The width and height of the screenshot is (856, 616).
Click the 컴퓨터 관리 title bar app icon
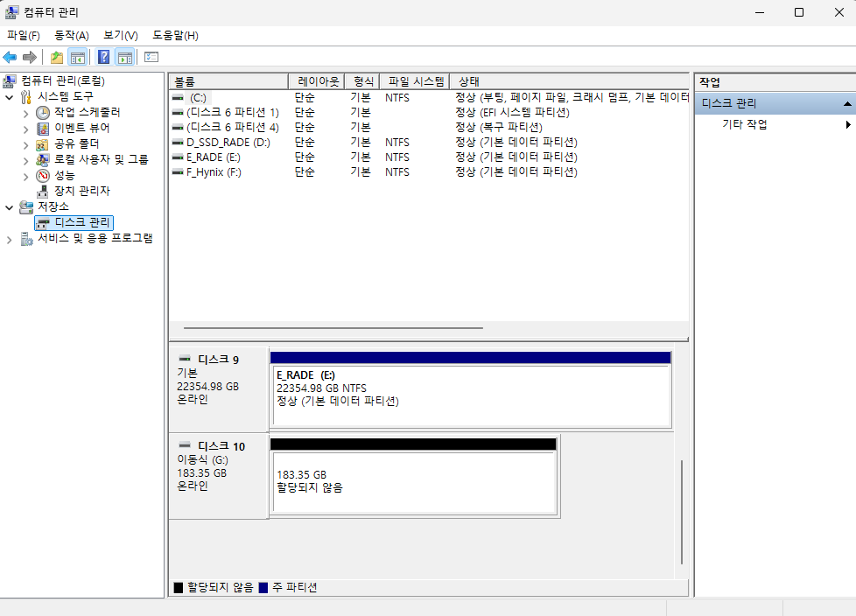(x=11, y=12)
